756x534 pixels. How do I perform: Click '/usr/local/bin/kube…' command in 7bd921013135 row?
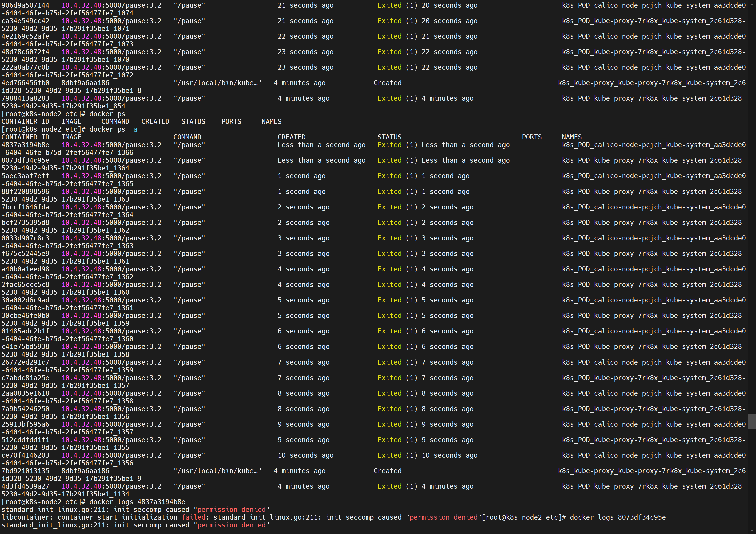pyautogui.click(x=217, y=470)
